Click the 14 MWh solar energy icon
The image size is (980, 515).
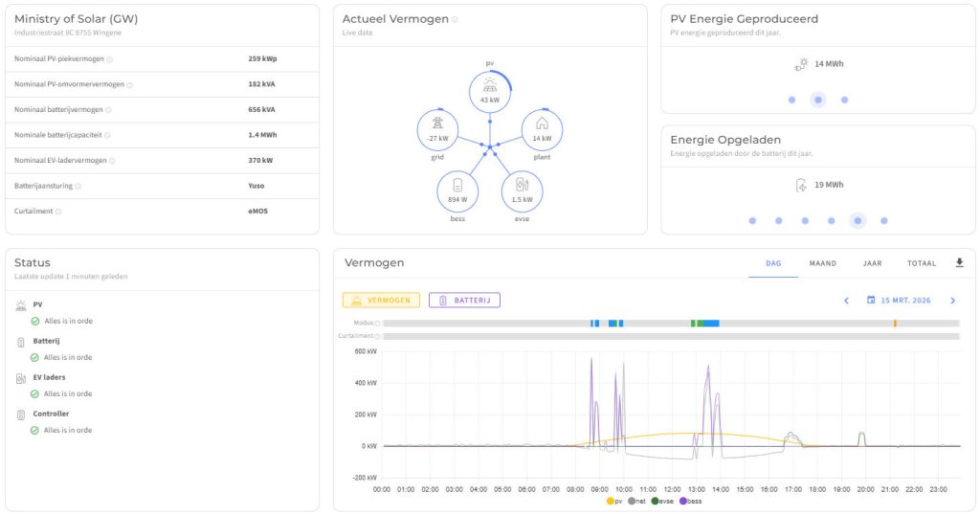801,64
